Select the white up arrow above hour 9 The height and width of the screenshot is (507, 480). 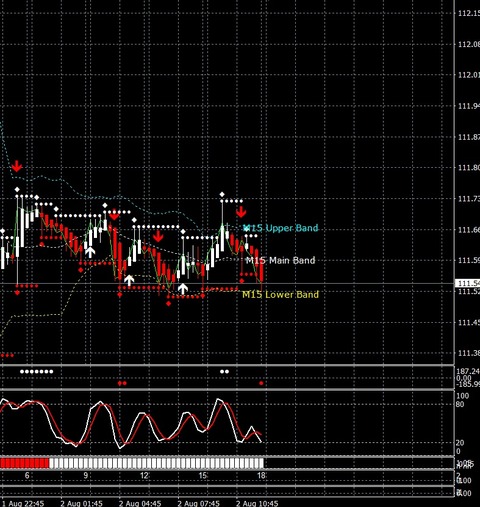point(90,252)
